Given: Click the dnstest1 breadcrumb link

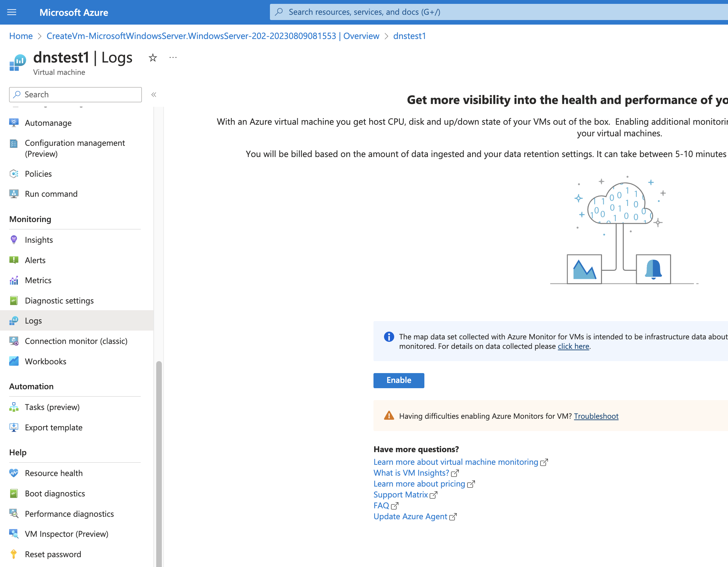Looking at the screenshot, I should pos(409,36).
